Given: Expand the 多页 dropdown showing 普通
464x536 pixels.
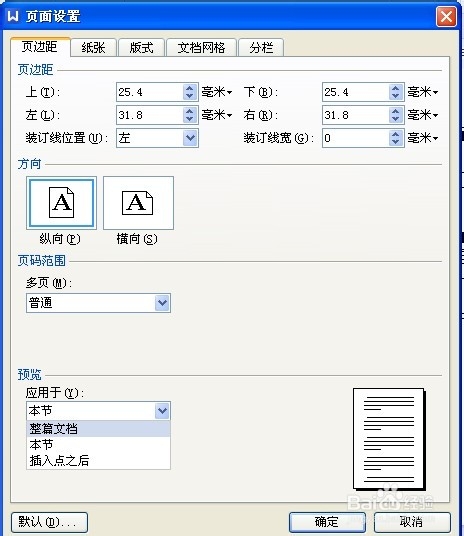Looking at the screenshot, I should 162,303.
